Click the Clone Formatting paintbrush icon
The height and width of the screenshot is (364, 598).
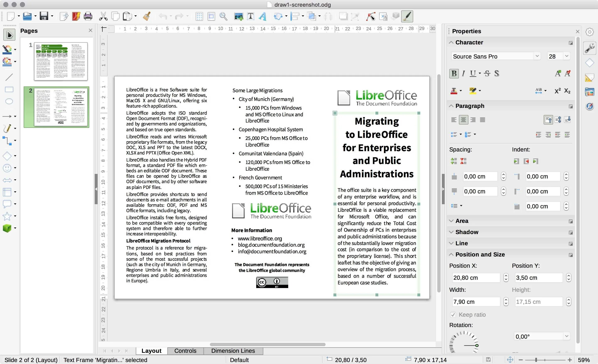point(147,16)
